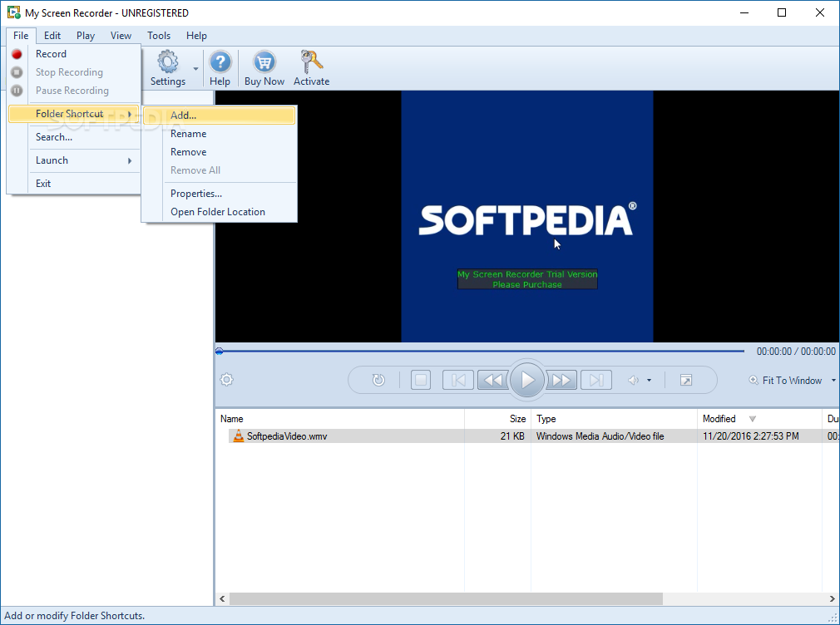Click the video seek slider handle
The height and width of the screenshot is (625, 840).
point(219,352)
